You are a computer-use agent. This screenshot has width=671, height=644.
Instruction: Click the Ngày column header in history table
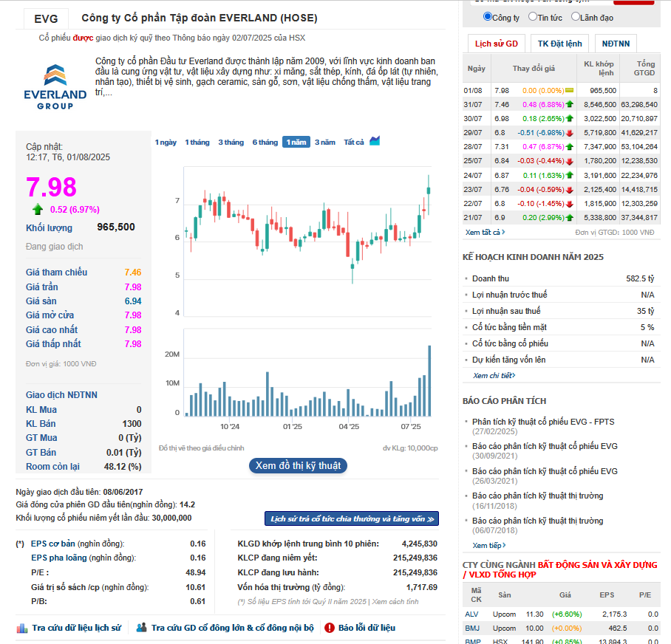coord(477,69)
